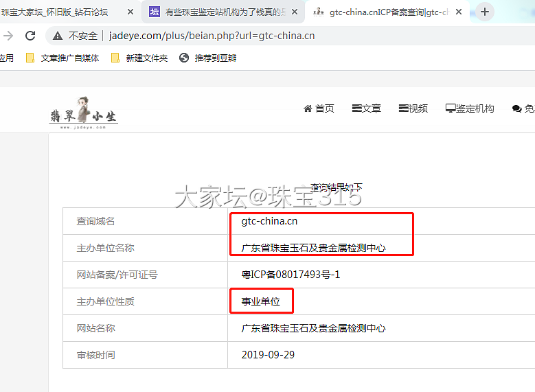
Task: Close the 有些珠宝鉴定站机构 tab
Action: tap(295, 12)
